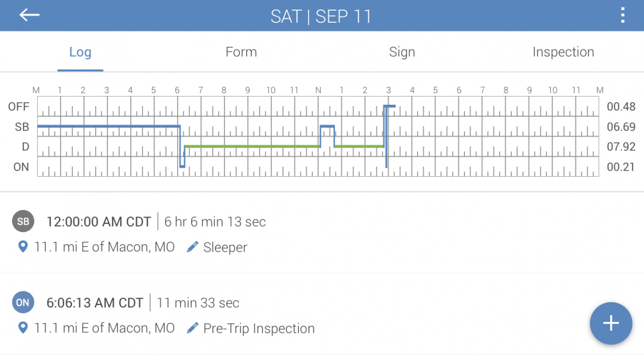This screenshot has width=644, height=362.
Task: Tap the blue ON status badge
Action: tap(23, 303)
